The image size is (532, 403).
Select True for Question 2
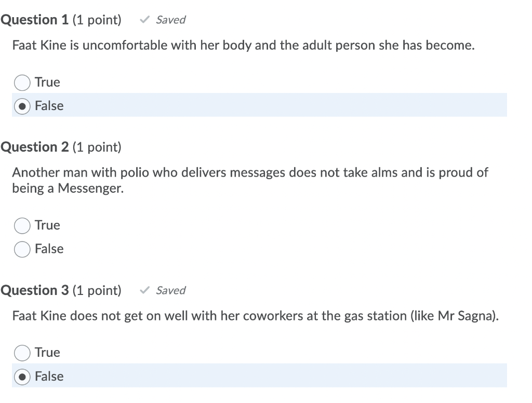point(22,225)
